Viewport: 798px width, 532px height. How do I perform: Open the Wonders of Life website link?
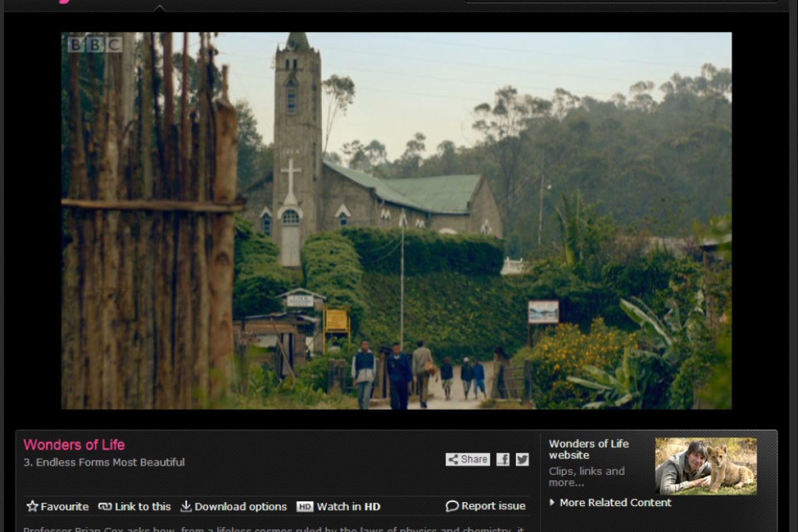click(x=589, y=450)
